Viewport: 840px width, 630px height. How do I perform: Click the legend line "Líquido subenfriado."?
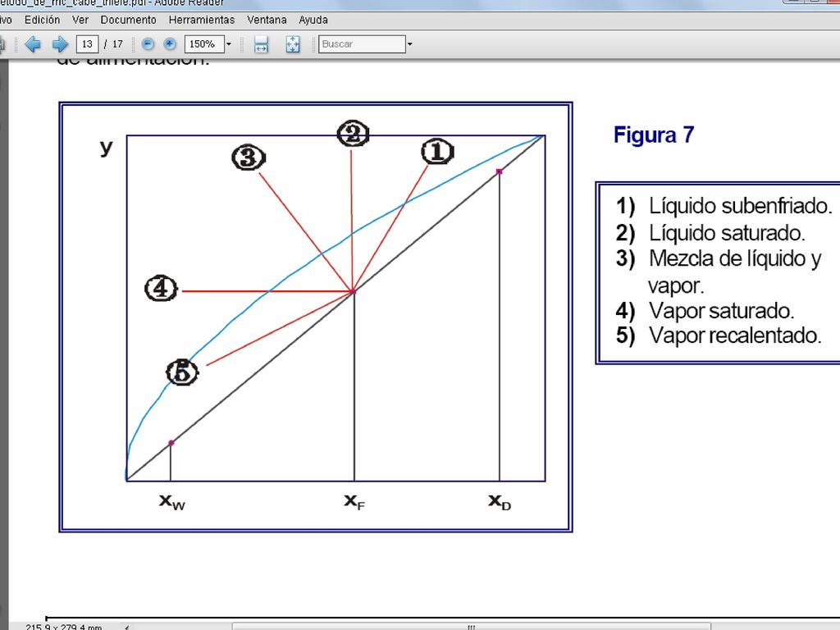click(741, 206)
